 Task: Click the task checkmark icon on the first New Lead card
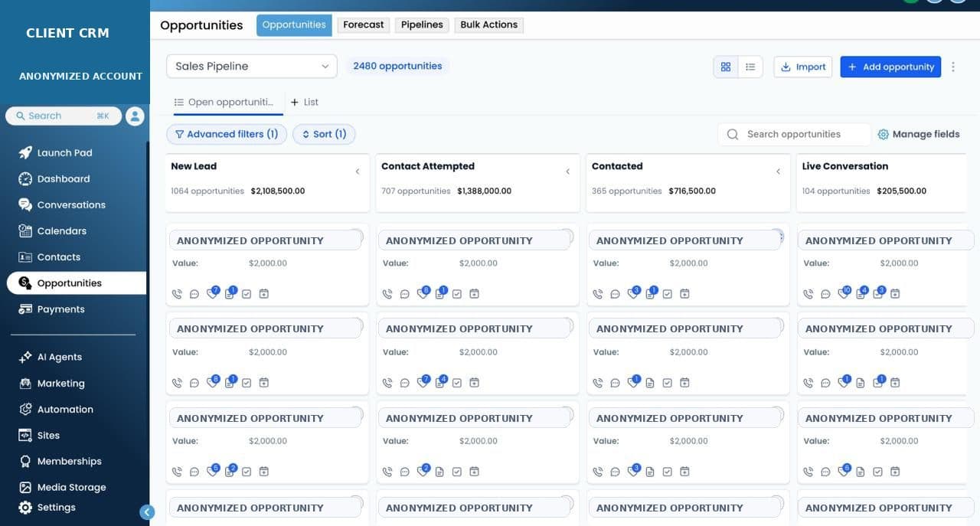[x=247, y=294]
